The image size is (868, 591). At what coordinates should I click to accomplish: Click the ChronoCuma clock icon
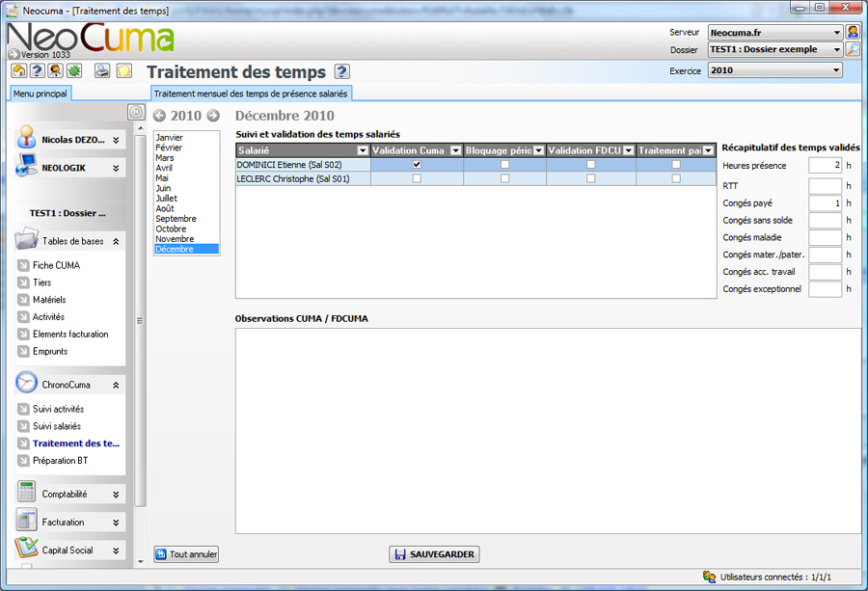click(x=26, y=383)
